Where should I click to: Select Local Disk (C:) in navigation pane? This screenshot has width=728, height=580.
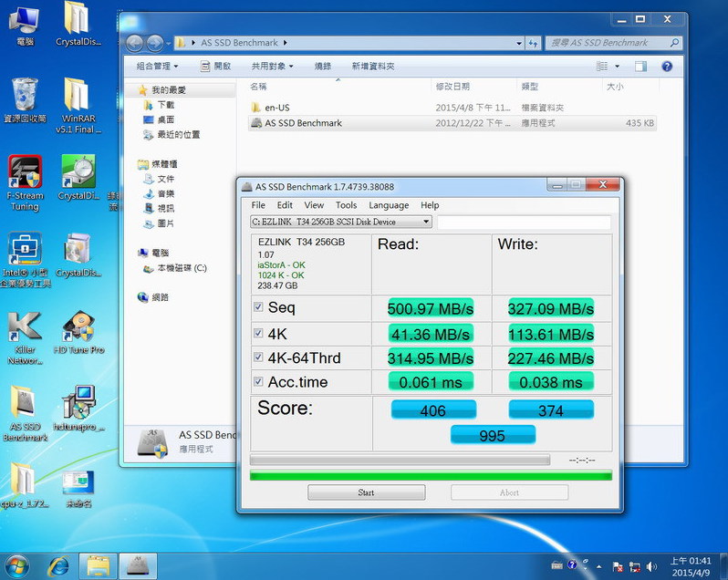(x=174, y=268)
